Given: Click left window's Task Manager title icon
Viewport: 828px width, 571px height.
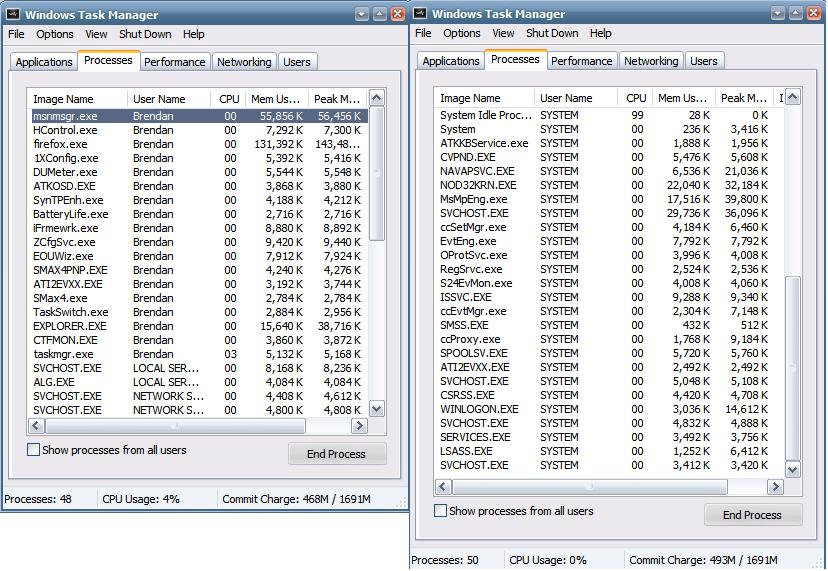Looking at the screenshot, I should pyautogui.click(x=13, y=14).
